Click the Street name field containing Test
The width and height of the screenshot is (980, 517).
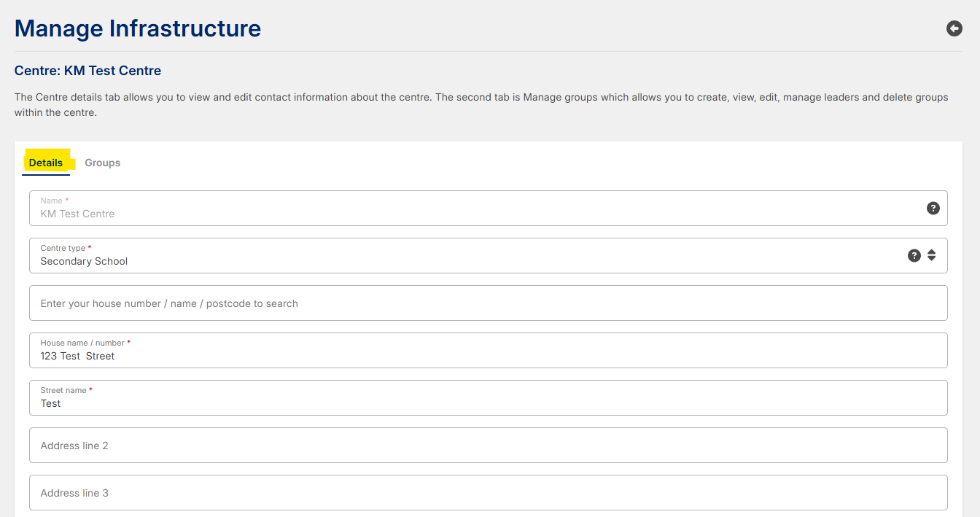point(437,403)
